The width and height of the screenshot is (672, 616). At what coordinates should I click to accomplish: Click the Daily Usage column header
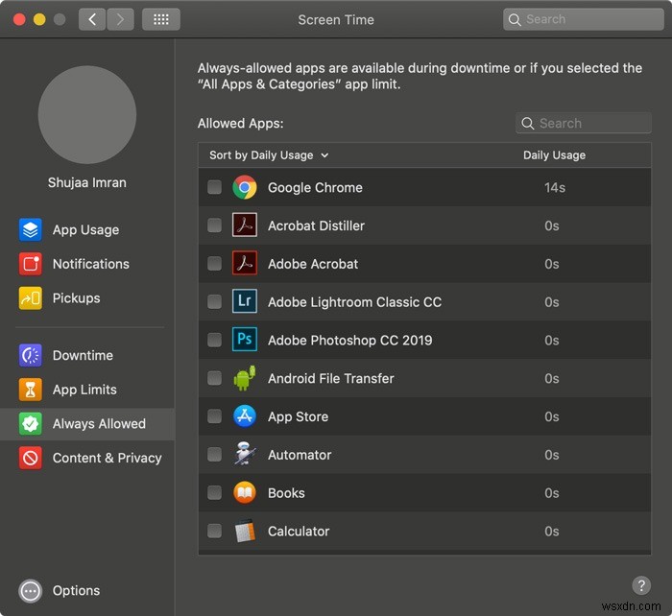click(554, 155)
